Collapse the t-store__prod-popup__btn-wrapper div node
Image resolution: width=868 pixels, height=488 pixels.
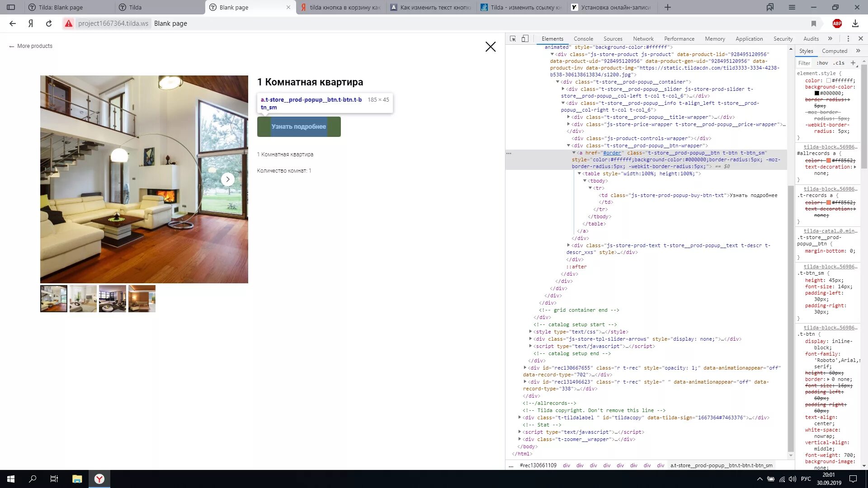coord(568,145)
